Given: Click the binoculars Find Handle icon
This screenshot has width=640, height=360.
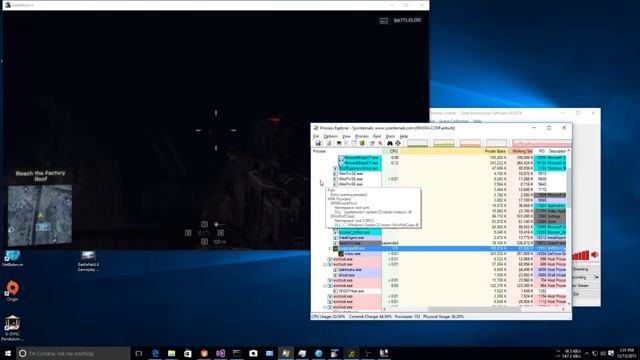Looking at the screenshot, I should tap(390, 143).
